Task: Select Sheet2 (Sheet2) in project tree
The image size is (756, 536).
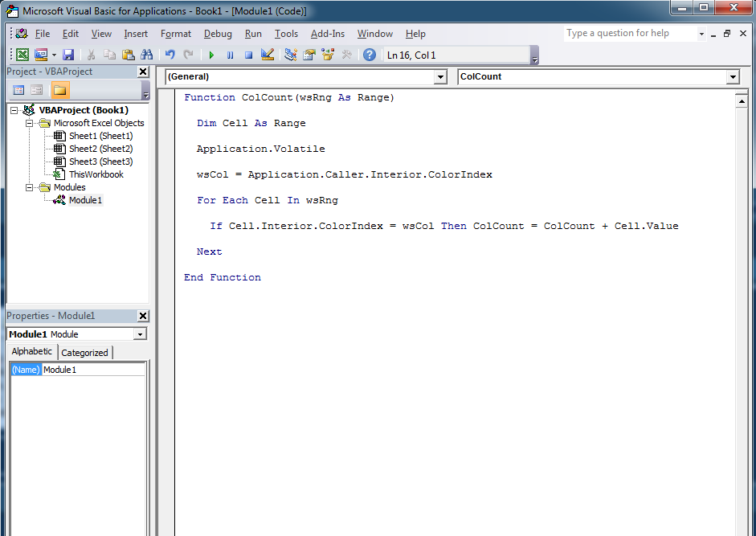Action: (100, 149)
